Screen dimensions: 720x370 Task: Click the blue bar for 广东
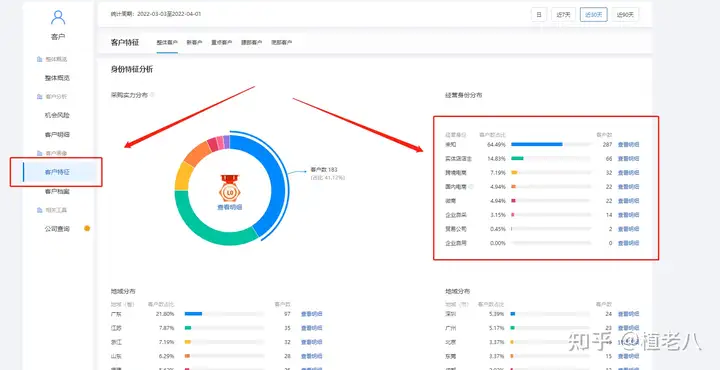(193, 314)
